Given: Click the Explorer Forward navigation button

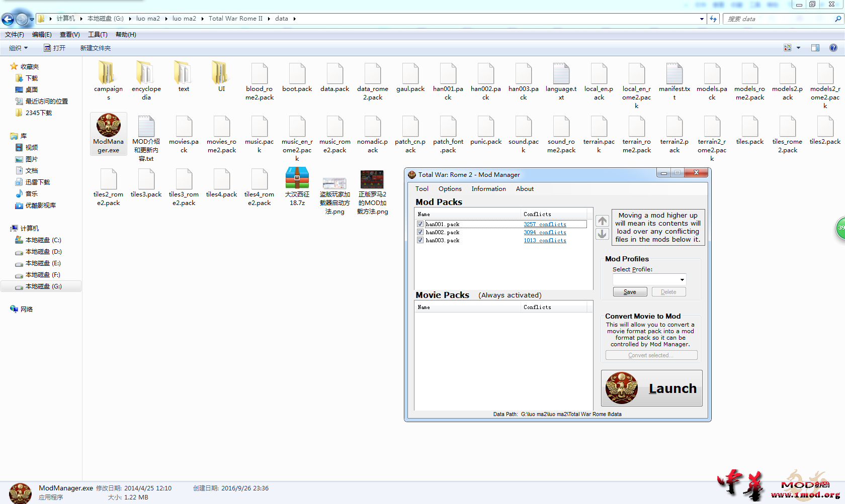Looking at the screenshot, I should tap(22, 19).
